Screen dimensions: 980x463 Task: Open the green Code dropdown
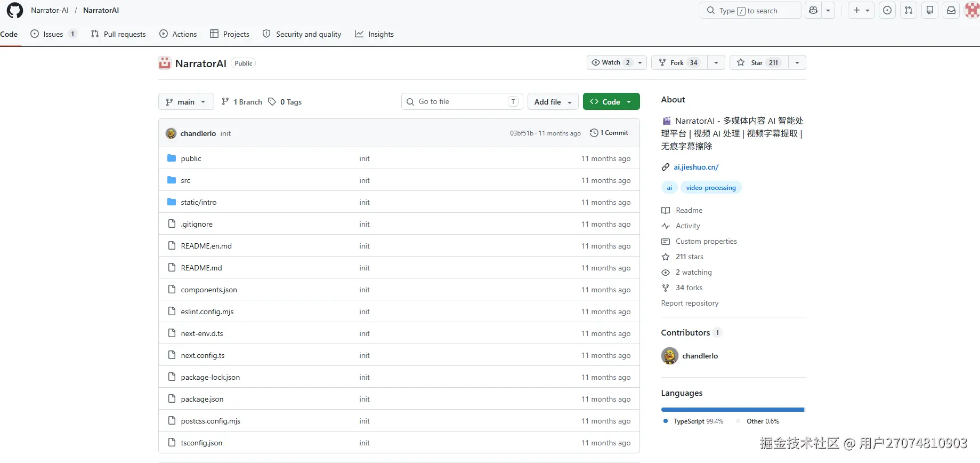[611, 101]
